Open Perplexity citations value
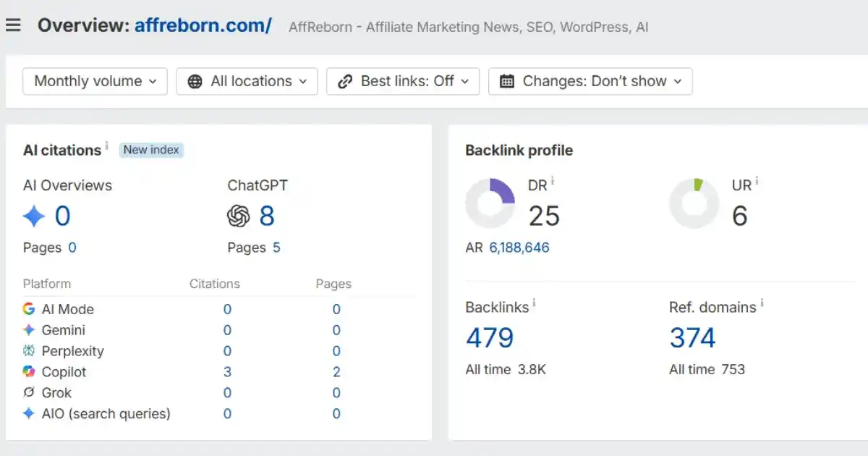The image size is (868, 456). click(x=227, y=351)
